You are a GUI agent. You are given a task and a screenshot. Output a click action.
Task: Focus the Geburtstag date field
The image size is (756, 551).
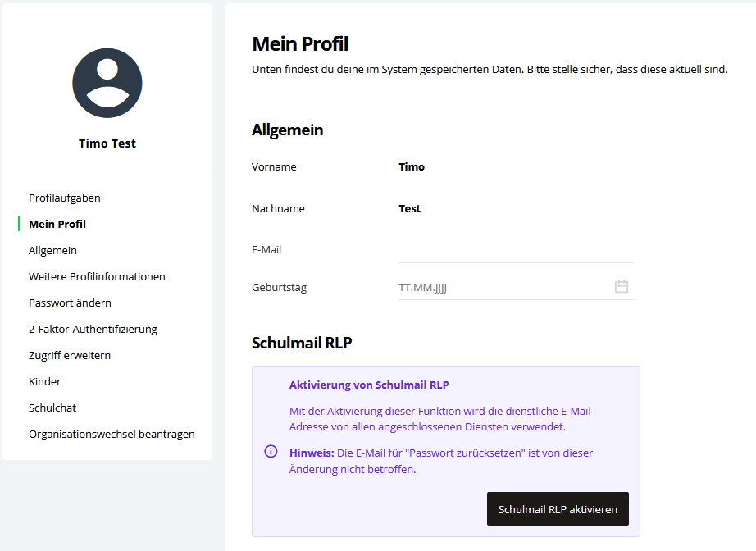[500, 287]
